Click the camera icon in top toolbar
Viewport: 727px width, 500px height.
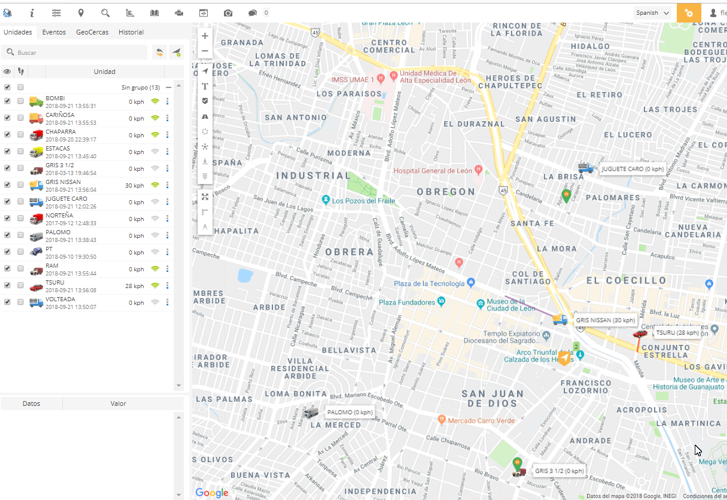pos(228,13)
